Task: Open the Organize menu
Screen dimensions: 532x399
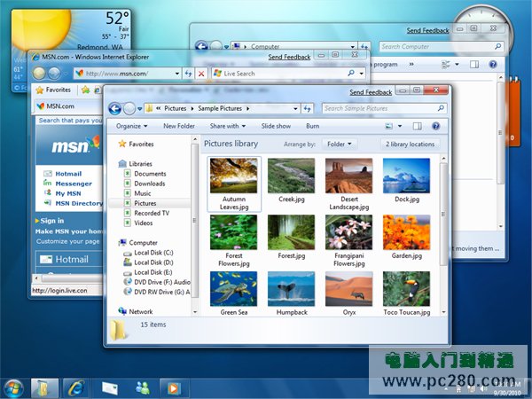Action: 131,126
